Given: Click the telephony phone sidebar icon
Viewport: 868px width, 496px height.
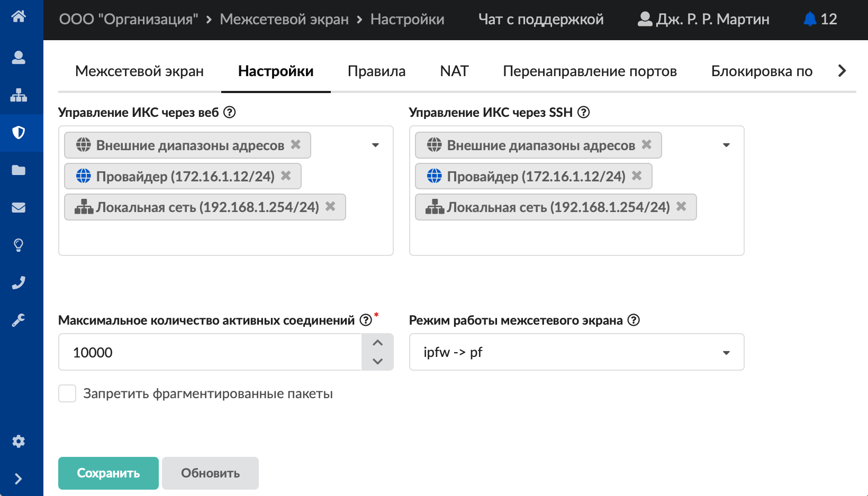Looking at the screenshot, I should [x=19, y=282].
